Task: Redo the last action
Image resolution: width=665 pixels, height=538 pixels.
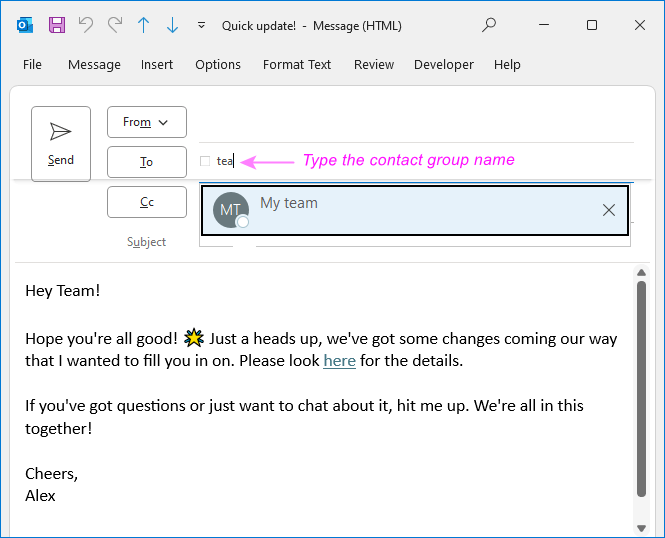Action: tap(115, 25)
